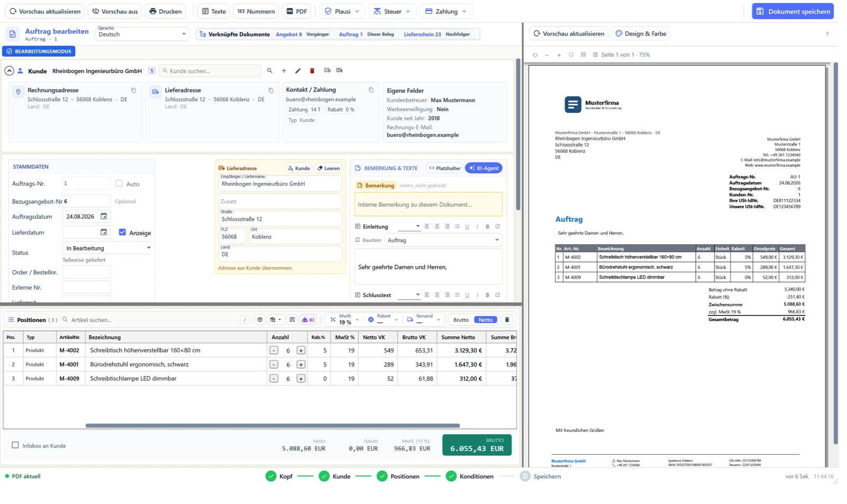Collapse the Kunde section
The height and width of the screenshot is (504, 847).
[9, 70]
